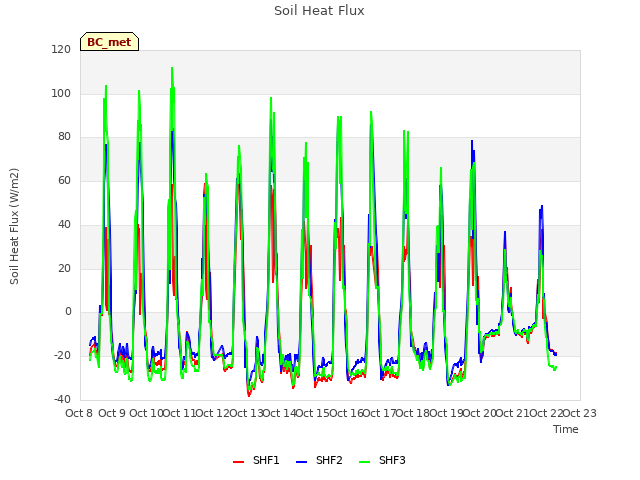
Task: Toggle the SHF3 legend entry
Action: pos(382,461)
